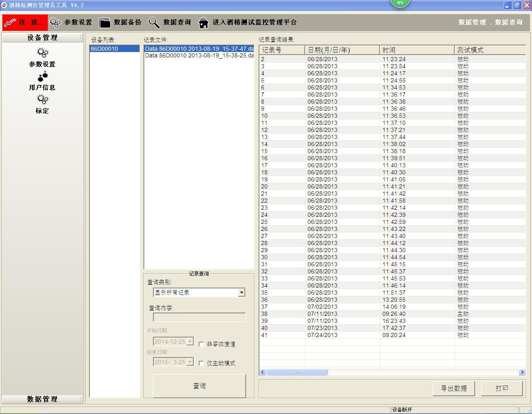Open 用户信息 icon in sidebar
Screen dimensions: 532x414
tap(42, 77)
